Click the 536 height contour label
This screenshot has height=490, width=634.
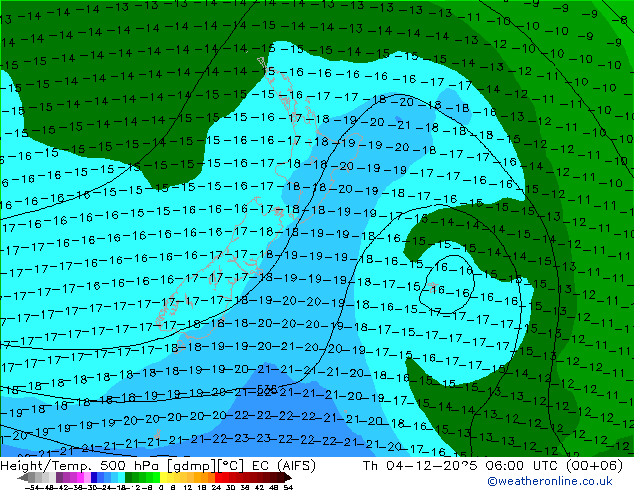[266, 390]
